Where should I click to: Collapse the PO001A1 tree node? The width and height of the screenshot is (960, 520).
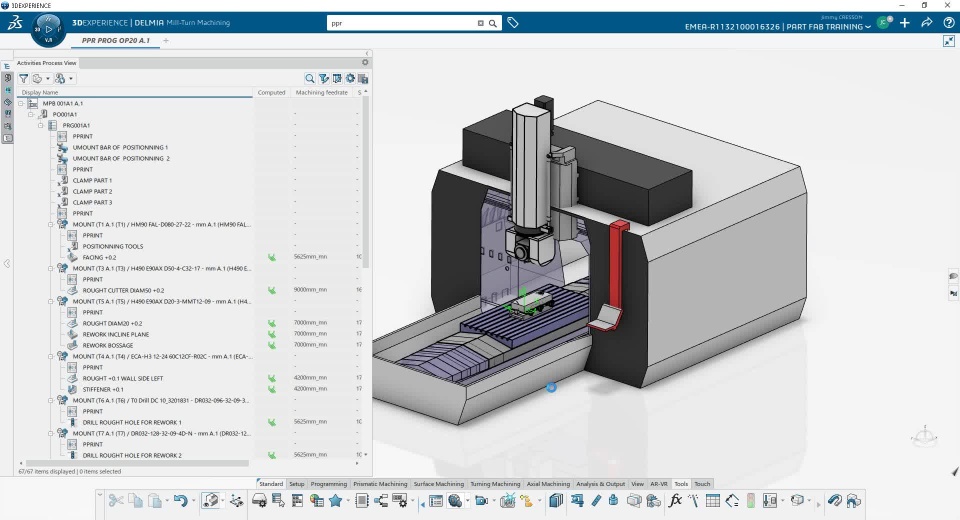31,115
